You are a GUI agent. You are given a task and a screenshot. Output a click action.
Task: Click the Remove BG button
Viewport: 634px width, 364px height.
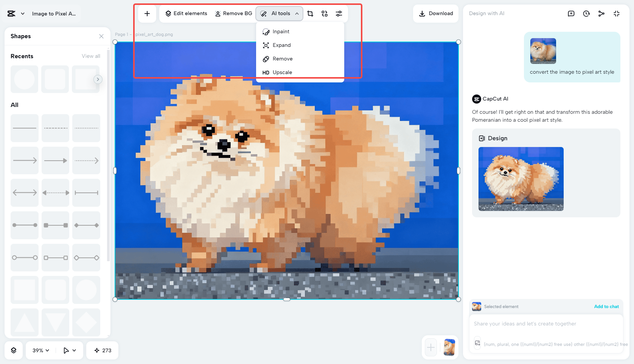[233, 13]
